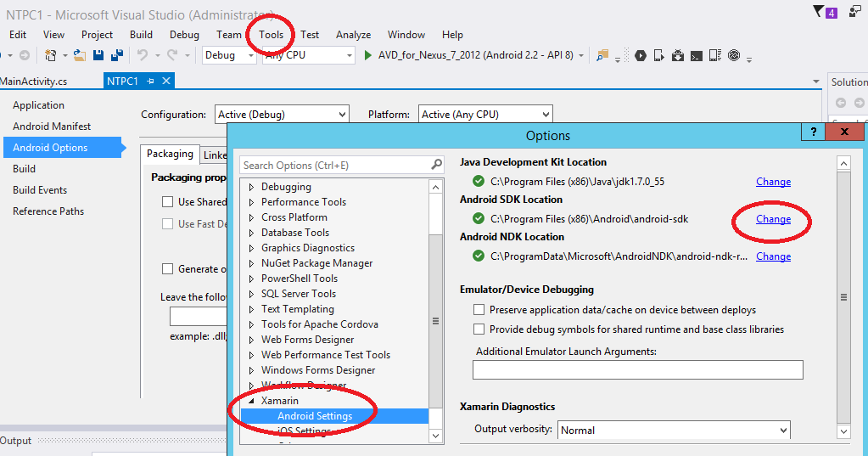The image size is (868, 456).
Task: Select Performance Tools in options tree
Action: point(304,202)
